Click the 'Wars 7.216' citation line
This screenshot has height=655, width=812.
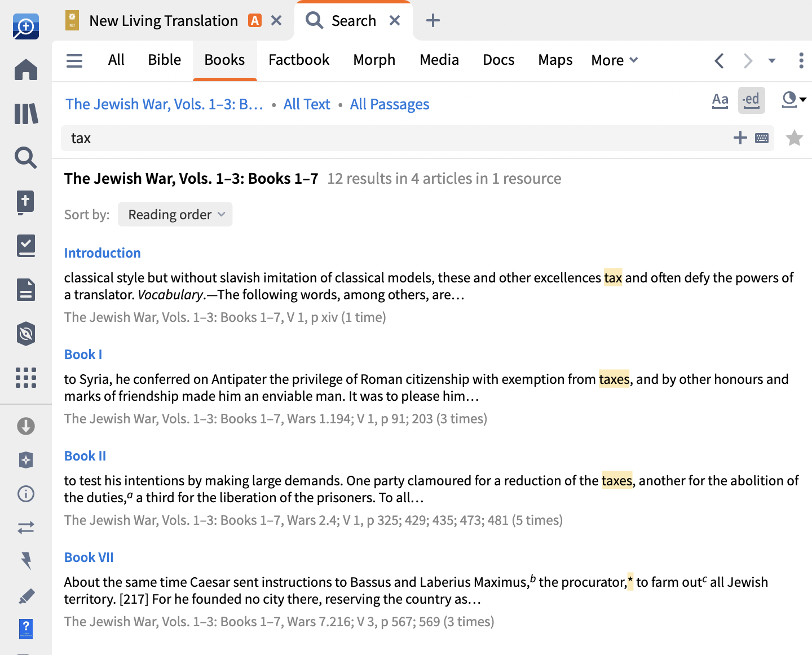tap(279, 622)
